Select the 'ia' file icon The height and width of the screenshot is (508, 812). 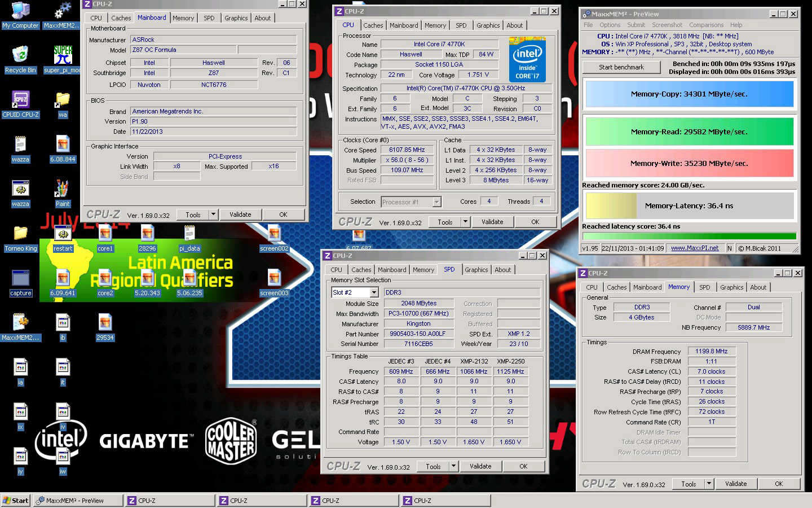pyautogui.click(x=20, y=371)
